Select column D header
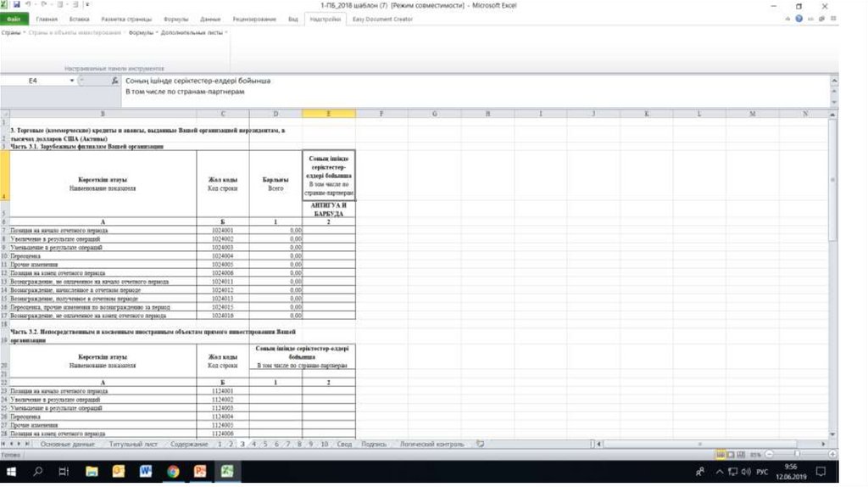868x487 pixels. pos(275,114)
